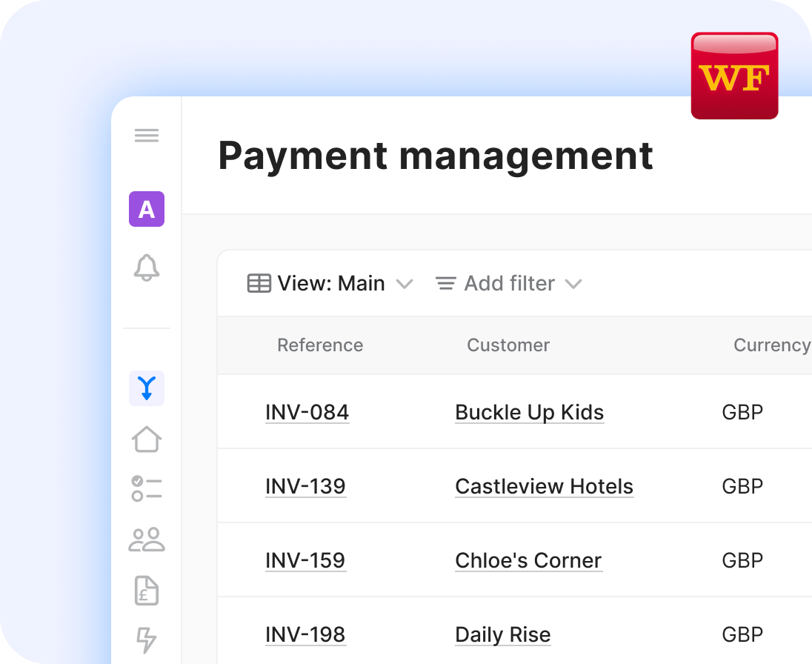This screenshot has width=812, height=664.
Task: Open the invoice document pound icon
Action: [147, 590]
